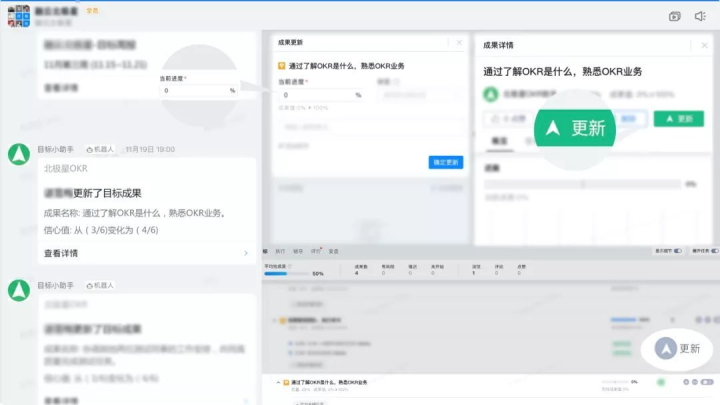Screen dimensions: 720x405
Task: Mute notifications with the speaker icon
Action: tap(700, 17)
